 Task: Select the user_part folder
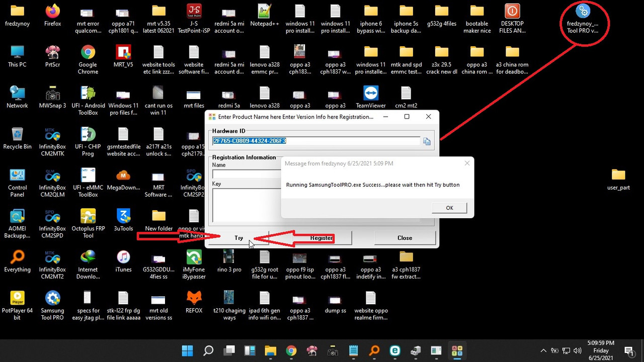pyautogui.click(x=618, y=179)
